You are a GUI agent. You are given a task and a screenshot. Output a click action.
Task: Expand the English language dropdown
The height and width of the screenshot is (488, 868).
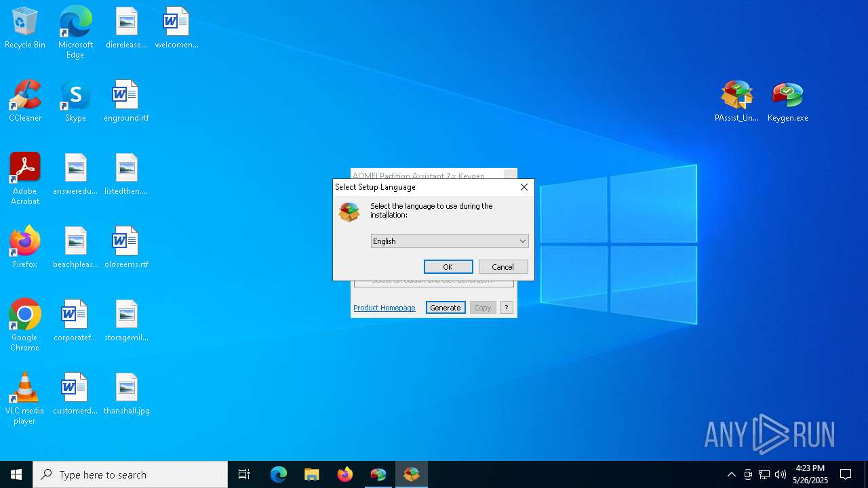click(x=450, y=241)
